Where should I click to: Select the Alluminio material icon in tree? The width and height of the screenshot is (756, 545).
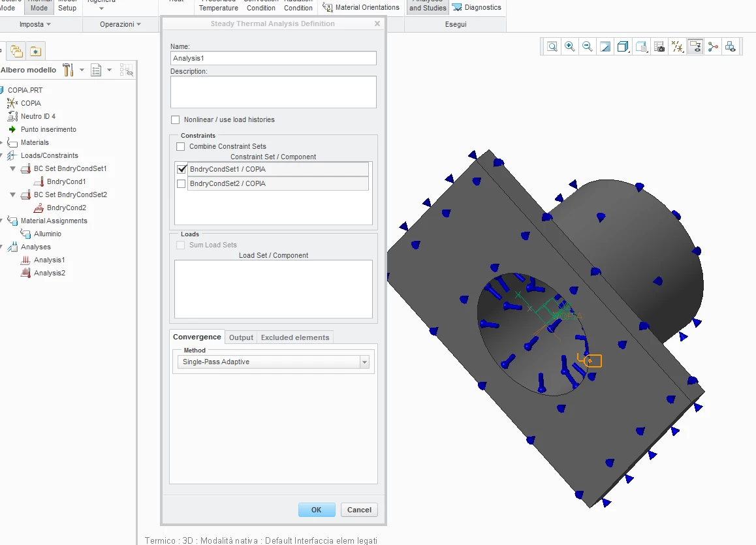click(x=25, y=234)
